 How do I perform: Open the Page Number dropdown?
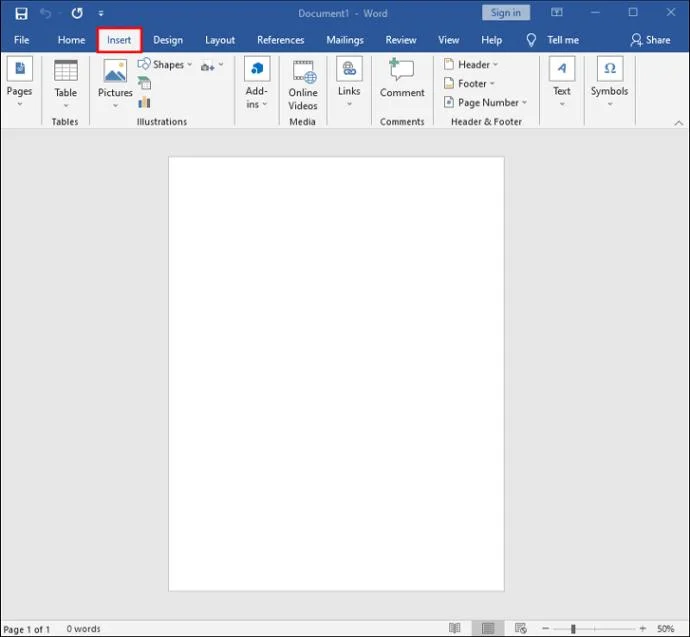[x=485, y=103]
